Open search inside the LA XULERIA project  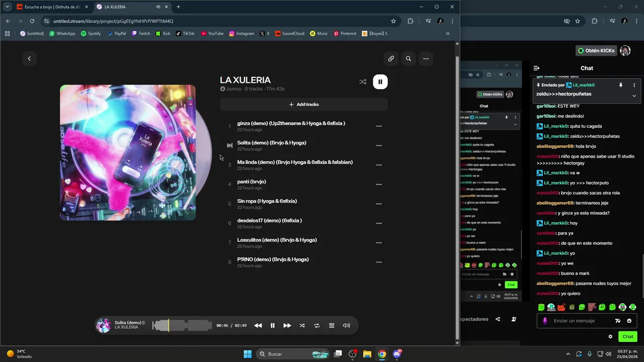click(x=409, y=59)
